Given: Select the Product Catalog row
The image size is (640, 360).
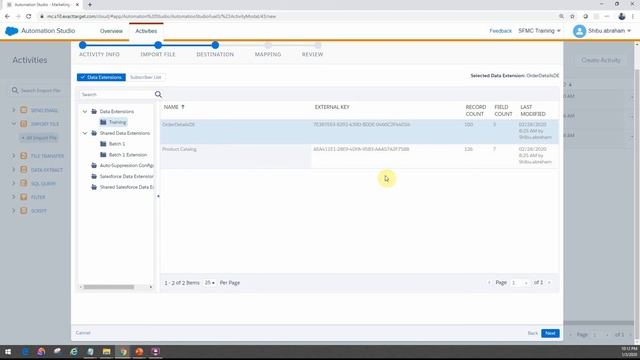Looking at the screenshot, I should [x=359, y=156].
